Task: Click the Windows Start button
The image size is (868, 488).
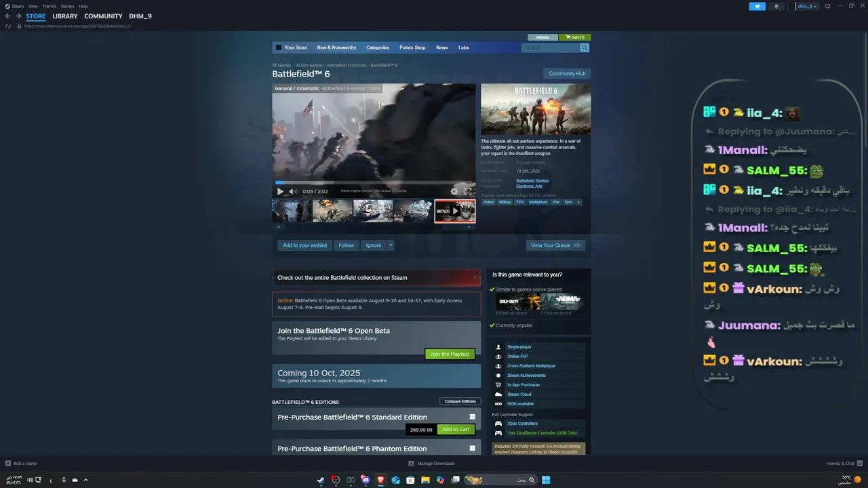Action: [x=546, y=480]
